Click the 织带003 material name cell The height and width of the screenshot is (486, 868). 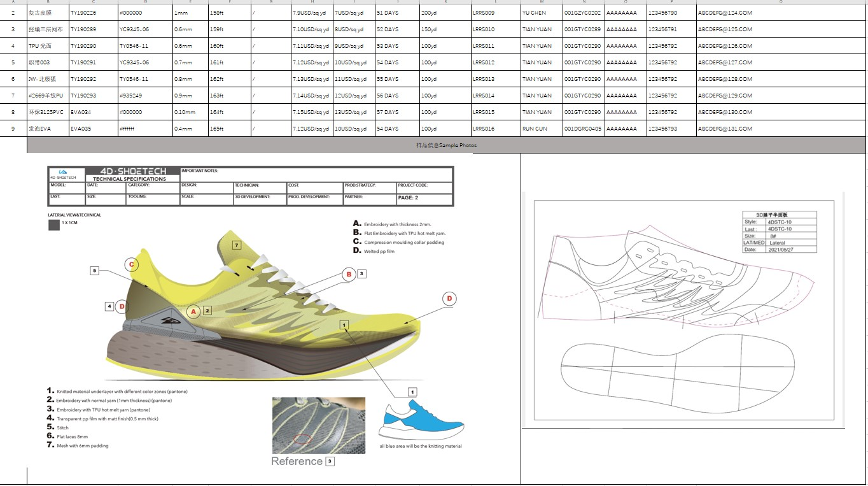pyautogui.click(x=48, y=62)
